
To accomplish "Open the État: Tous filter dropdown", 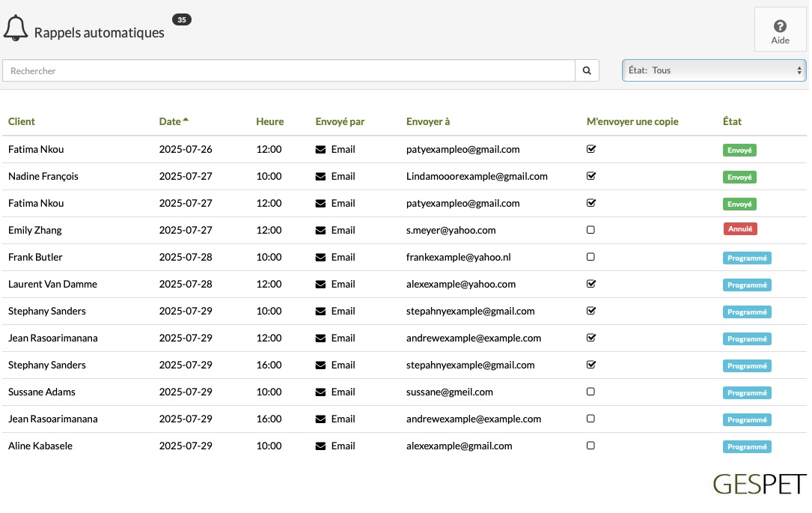I will pos(714,70).
